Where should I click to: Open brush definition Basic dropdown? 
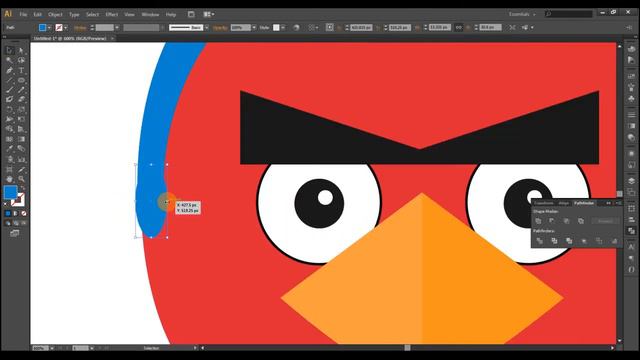tap(207, 28)
